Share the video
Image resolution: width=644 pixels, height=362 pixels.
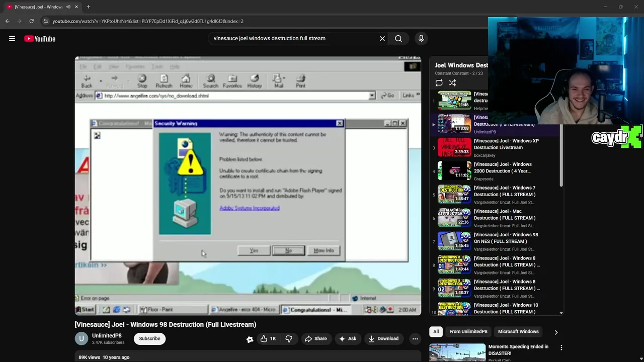(x=315, y=339)
